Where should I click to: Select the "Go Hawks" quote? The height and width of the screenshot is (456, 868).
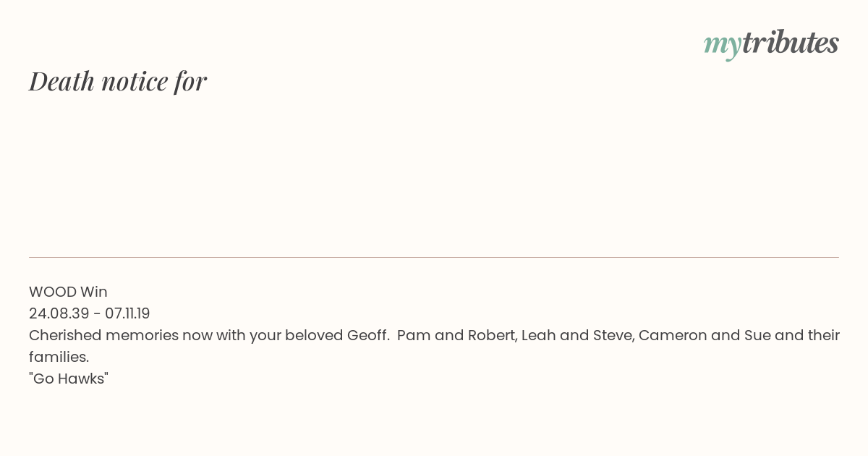(69, 379)
